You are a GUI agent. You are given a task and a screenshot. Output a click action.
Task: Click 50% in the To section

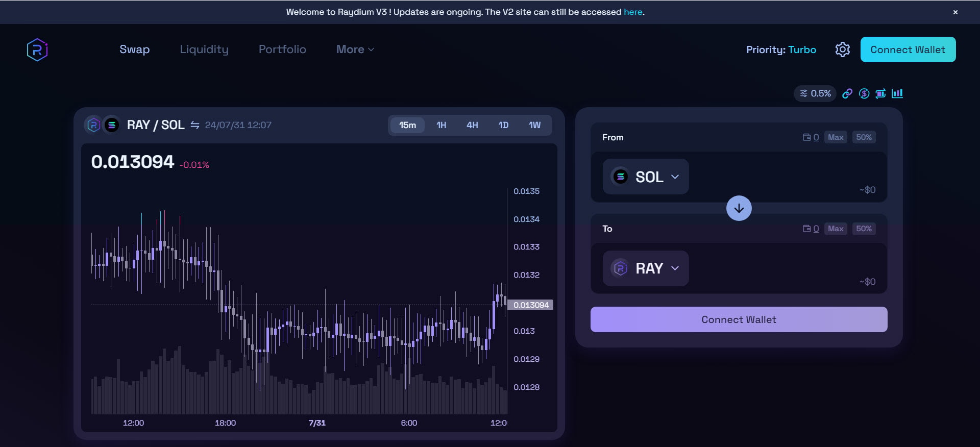pos(864,229)
